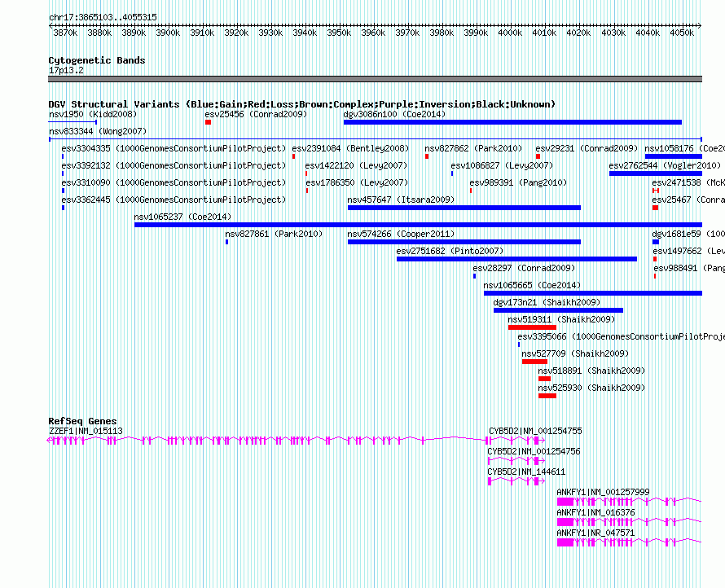Click the CYB5D2|NM_001254755 transcript label

[x=535, y=431]
